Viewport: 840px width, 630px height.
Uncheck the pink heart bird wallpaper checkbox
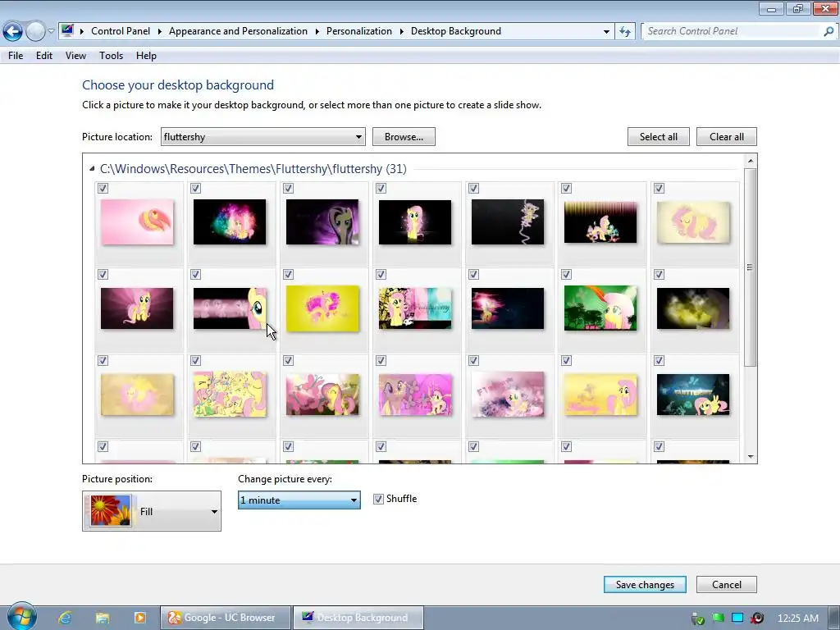(x=103, y=188)
